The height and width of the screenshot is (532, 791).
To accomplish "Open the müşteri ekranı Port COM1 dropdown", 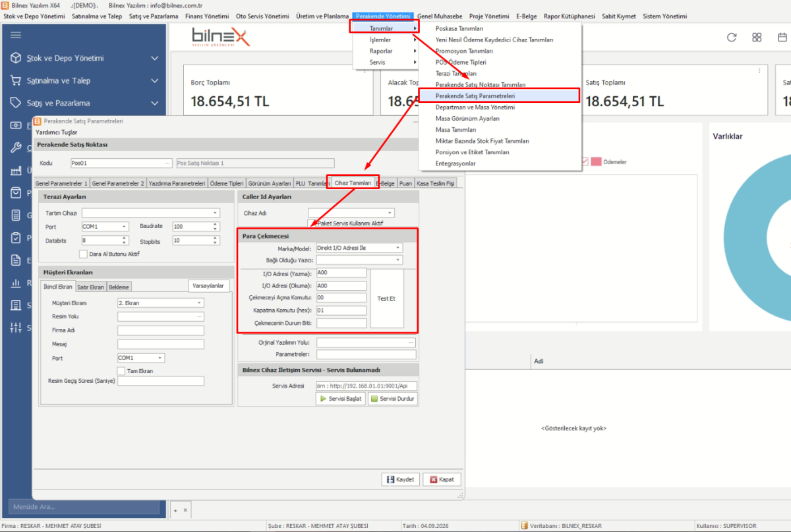I will click(160, 358).
